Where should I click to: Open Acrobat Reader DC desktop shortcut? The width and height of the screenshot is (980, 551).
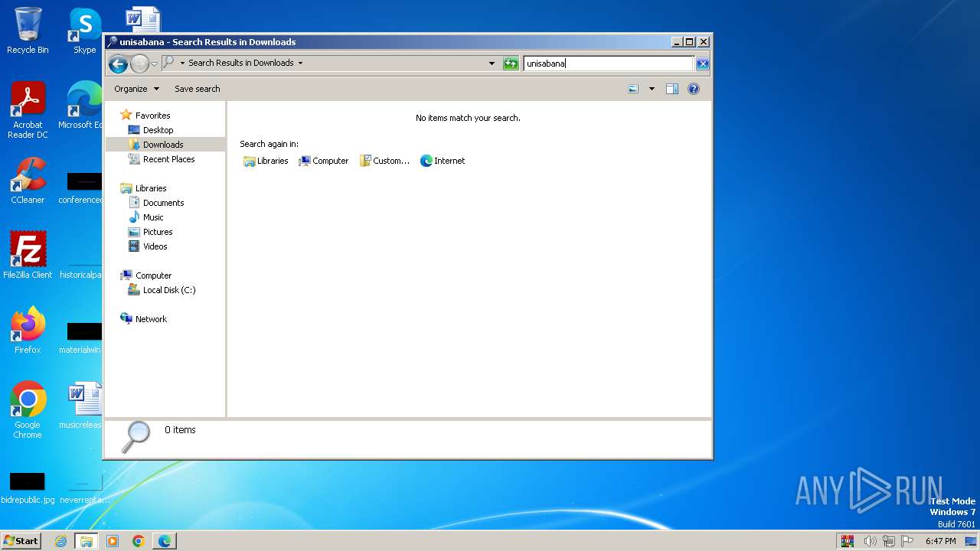tap(28, 110)
